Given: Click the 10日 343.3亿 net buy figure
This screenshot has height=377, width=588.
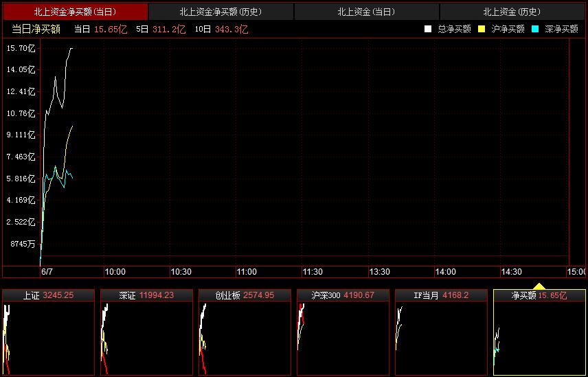Looking at the screenshot, I should (221, 29).
